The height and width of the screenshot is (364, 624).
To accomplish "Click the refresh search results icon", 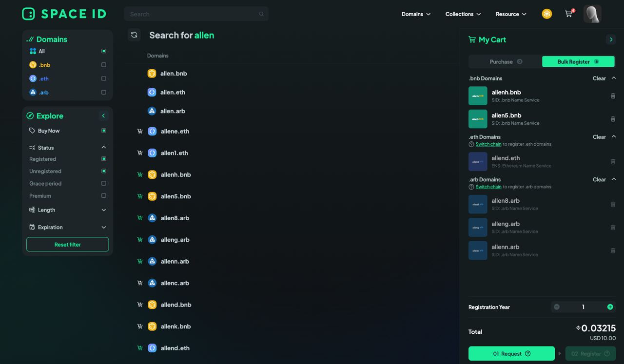I will (x=134, y=35).
